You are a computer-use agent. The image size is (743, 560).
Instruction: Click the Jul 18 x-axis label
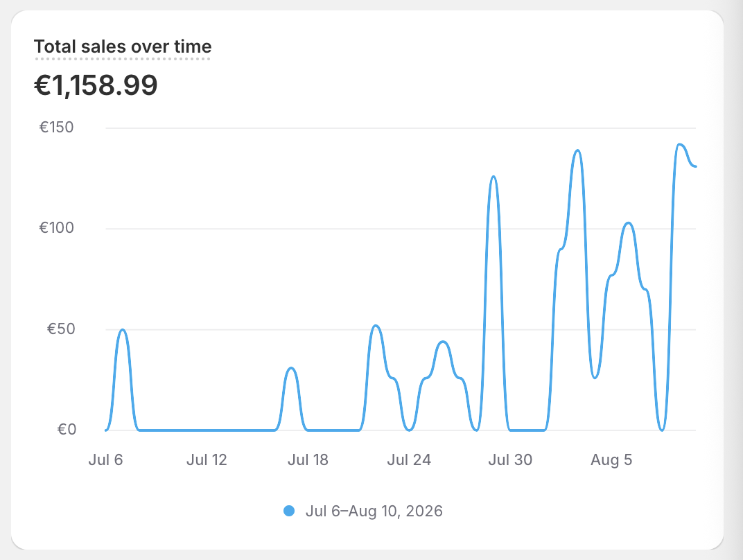tap(308, 460)
